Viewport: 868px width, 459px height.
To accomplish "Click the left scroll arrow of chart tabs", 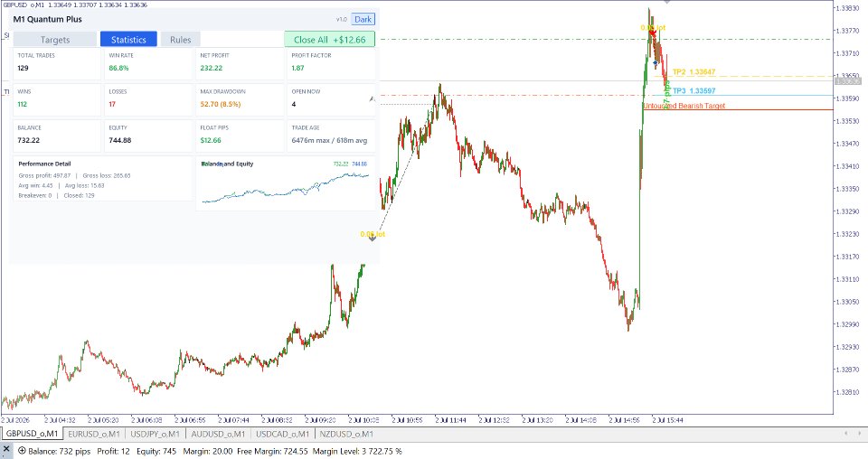I will (845, 434).
